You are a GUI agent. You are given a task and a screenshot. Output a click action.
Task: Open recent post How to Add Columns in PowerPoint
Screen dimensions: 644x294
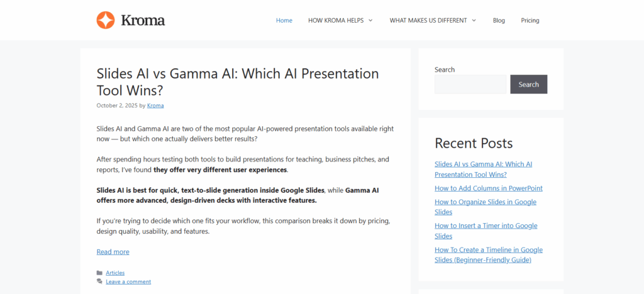tap(488, 188)
